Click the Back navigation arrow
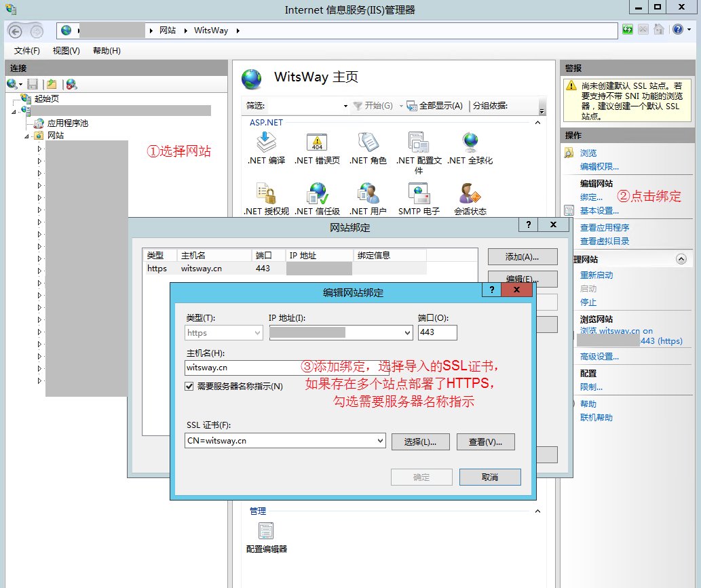Viewport: 701px width, 588px height. point(15,31)
